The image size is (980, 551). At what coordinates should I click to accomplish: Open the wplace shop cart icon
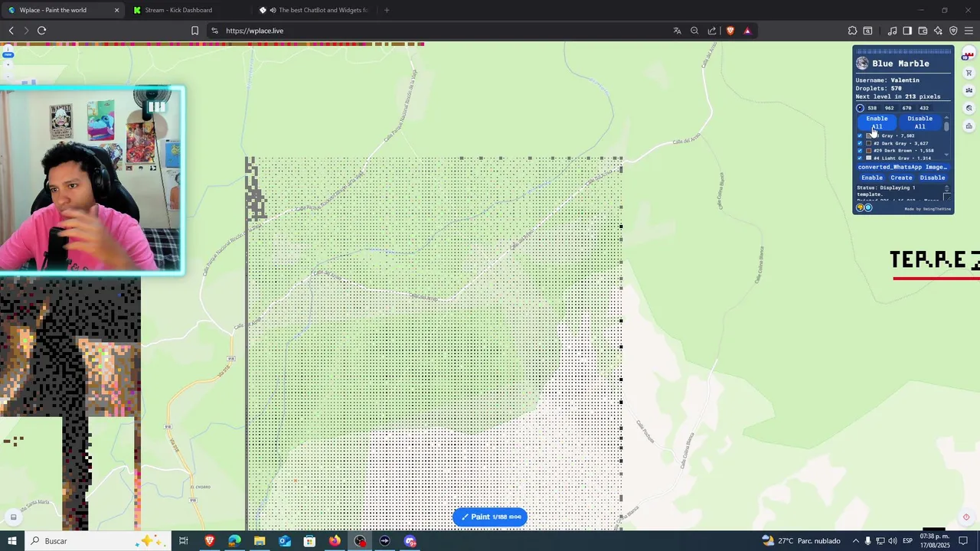coord(969,73)
